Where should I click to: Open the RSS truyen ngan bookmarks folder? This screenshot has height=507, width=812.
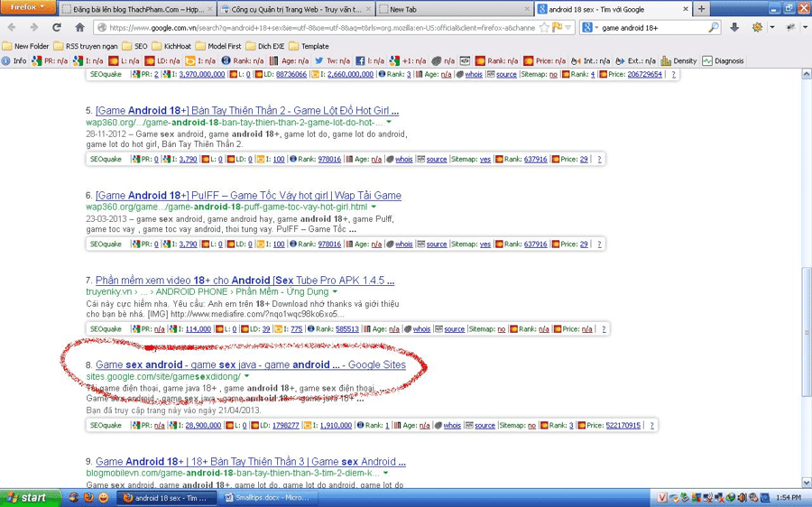86,46
